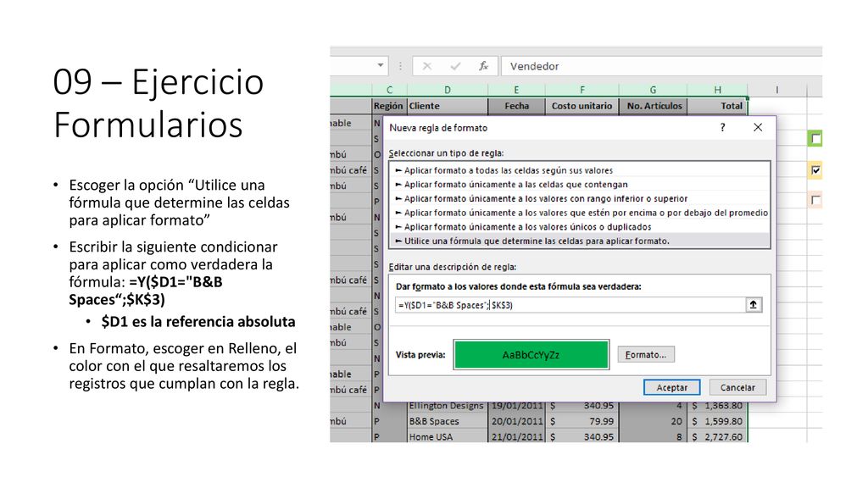Click date cell 20/01/2011
The image size is (868, 488).
pos(516,421)
